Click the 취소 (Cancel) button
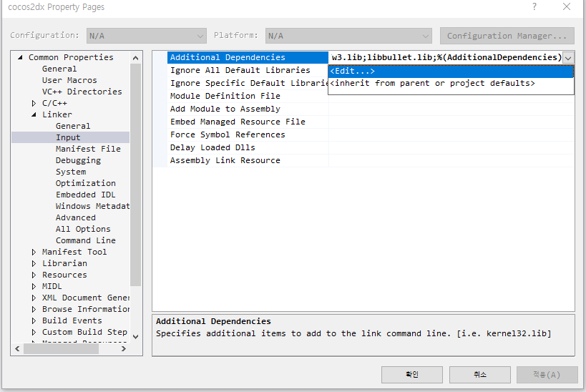The height and width of the screenshot is (392, 586). [480, 374]
